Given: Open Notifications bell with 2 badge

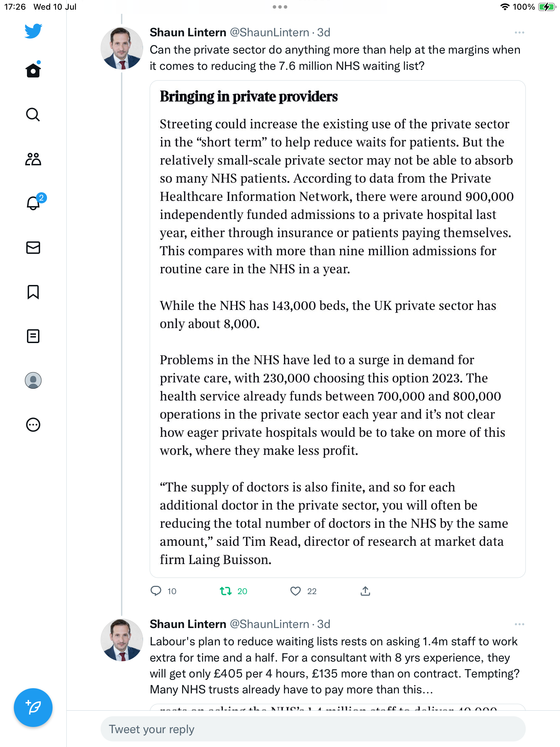Looking at the screenshot, I should coord(33,203).
